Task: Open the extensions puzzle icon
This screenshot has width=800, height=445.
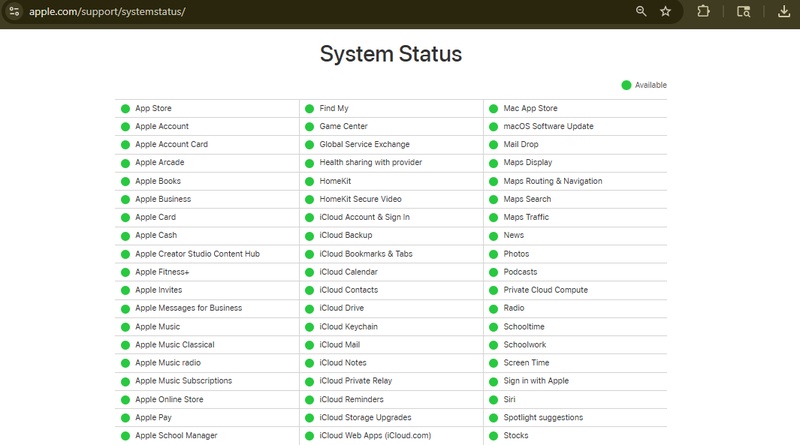Action: click(703, 11)
